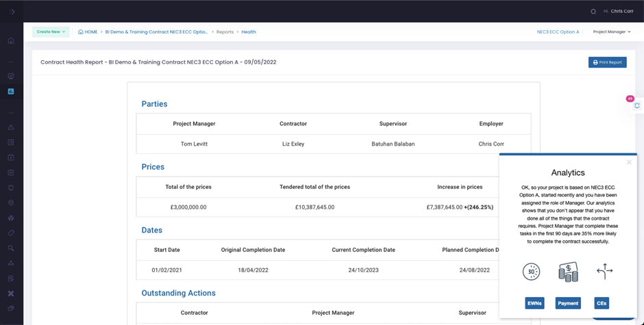Click the Contract Health Report title
Screen dimensions: 644x325
click(158, 62)
